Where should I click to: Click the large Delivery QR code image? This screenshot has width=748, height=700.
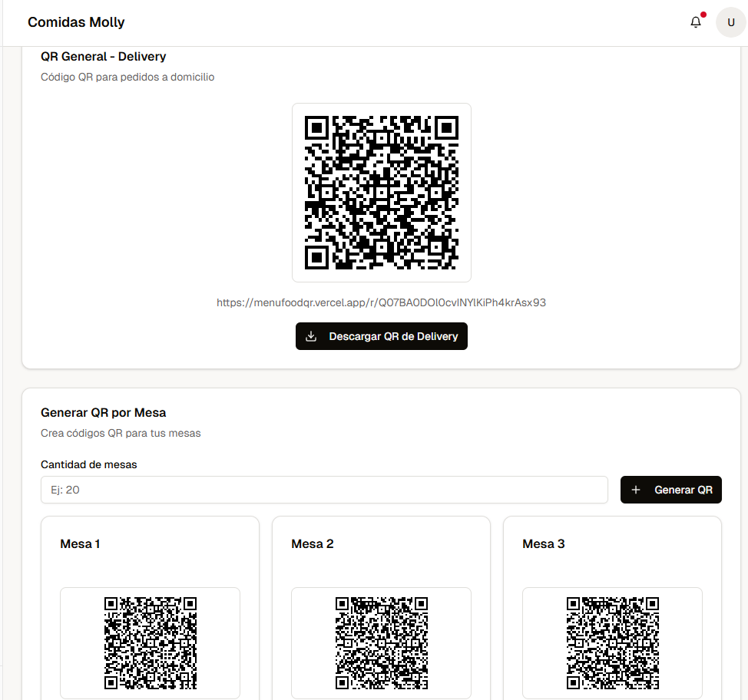pyautogui.click(x=381, y=193)
